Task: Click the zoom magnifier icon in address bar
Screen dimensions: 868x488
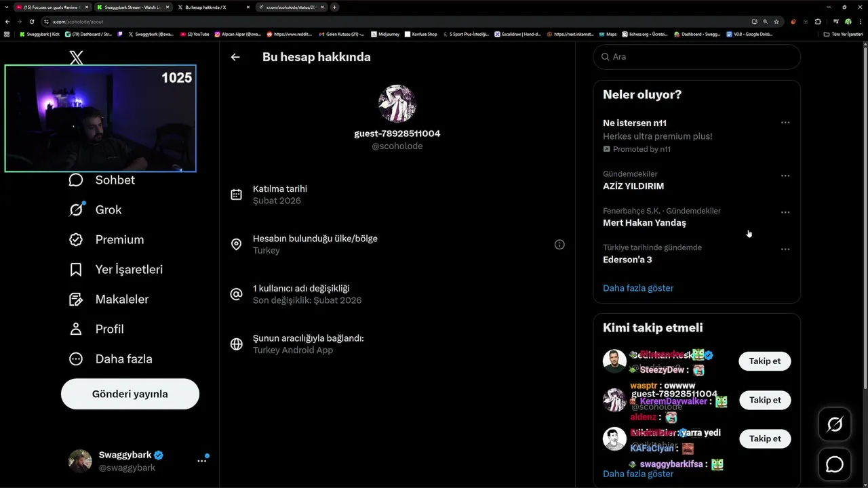Action: click(x=766, y=21)
